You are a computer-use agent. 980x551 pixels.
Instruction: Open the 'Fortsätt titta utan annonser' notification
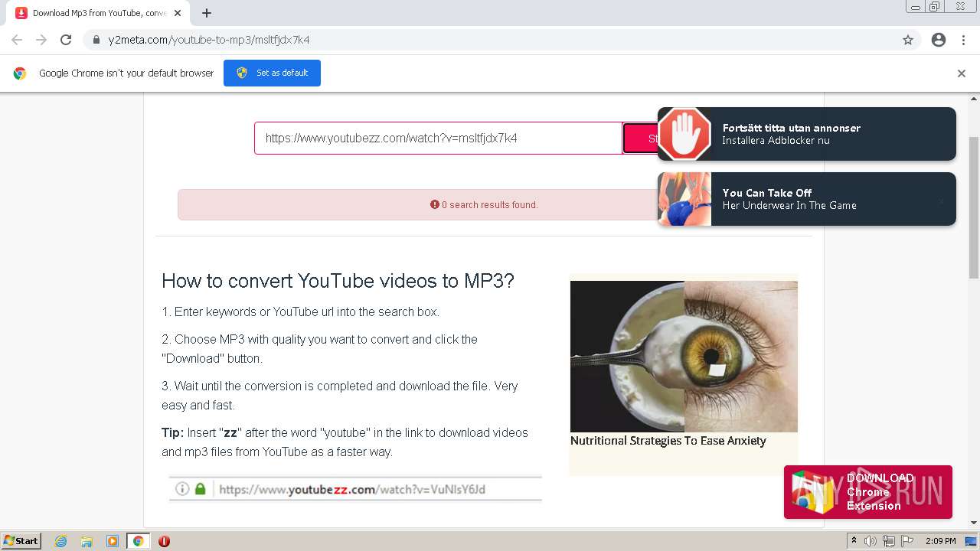point(807,134)
